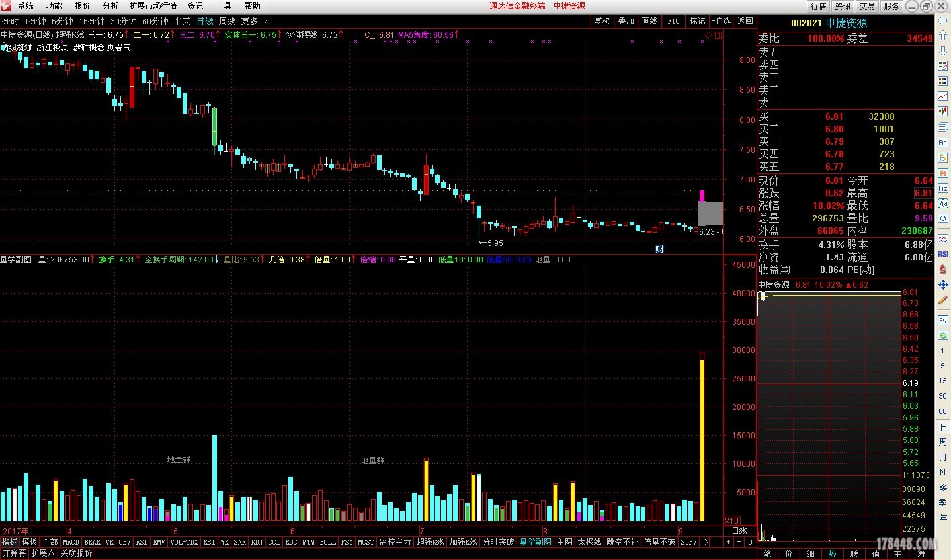This screenshot has height=560, width=951.
Task: Click the down arrow icon in right sidebar
Action: coord(943,50)
